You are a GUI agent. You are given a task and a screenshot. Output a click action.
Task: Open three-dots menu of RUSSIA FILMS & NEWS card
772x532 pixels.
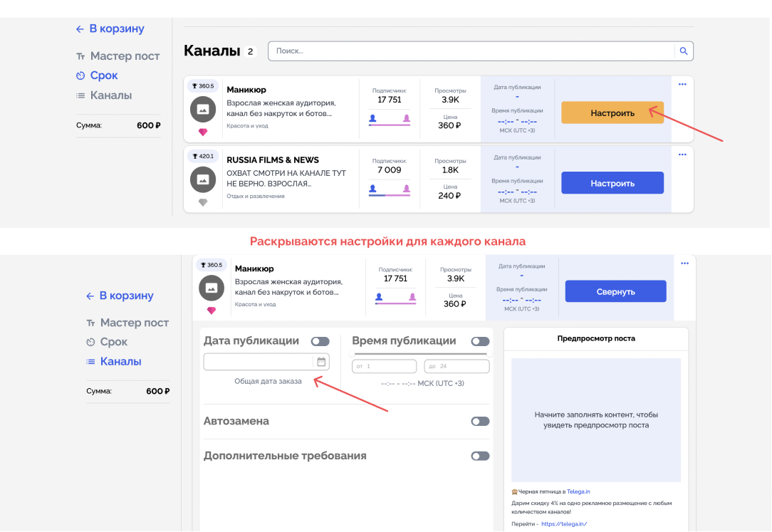[x=682, y=155]
